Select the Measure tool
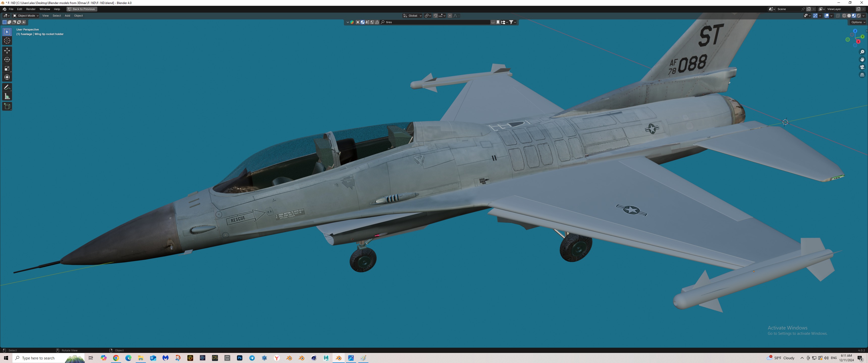868x363 pixels. point(7,96)
